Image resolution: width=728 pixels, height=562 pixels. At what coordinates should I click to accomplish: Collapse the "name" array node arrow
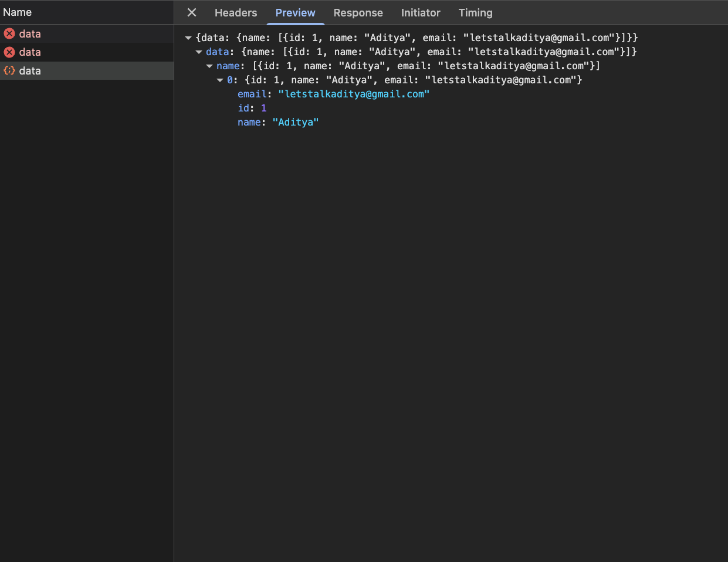(x=209, y=66)
